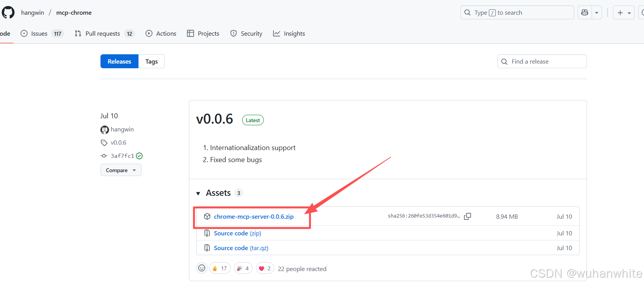The height and width of the screenshot is (285, 644).
Task: Select the Releases button
Action: click(x=119, y=61)
